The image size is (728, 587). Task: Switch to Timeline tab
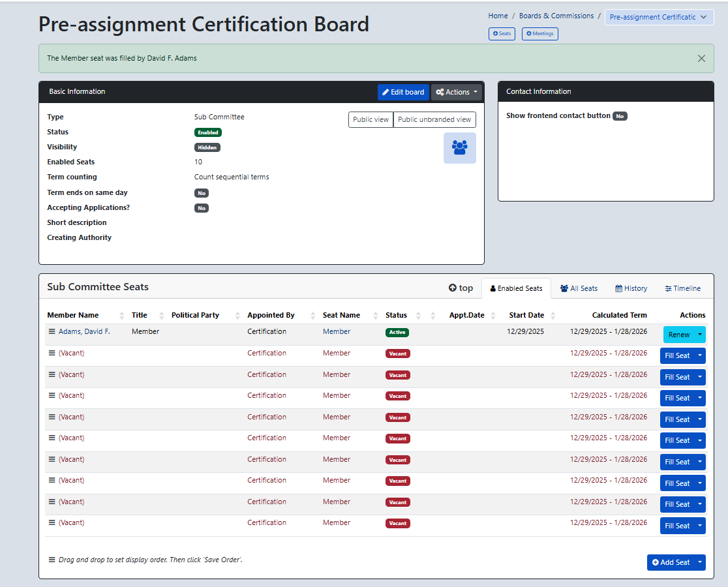(682, 288)
